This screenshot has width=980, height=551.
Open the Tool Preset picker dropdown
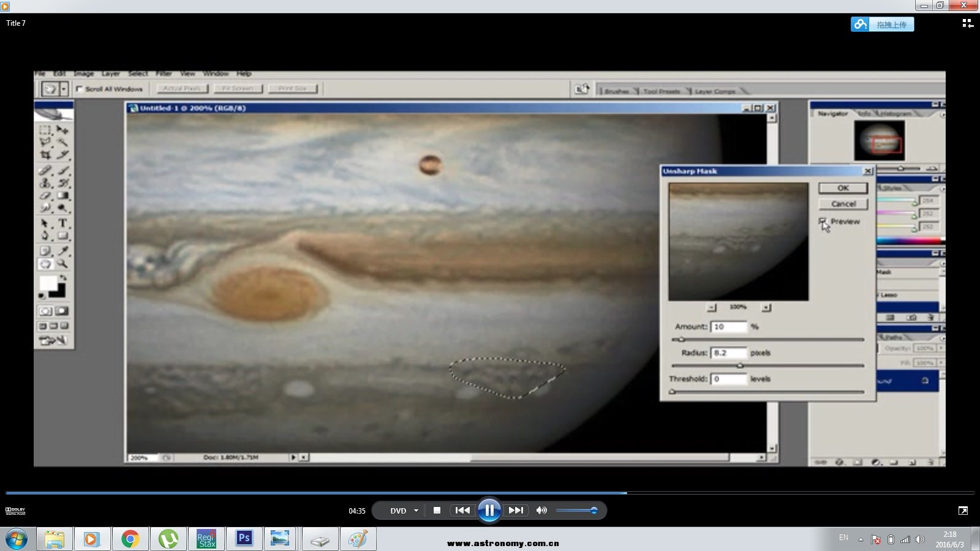coord(64,89)
